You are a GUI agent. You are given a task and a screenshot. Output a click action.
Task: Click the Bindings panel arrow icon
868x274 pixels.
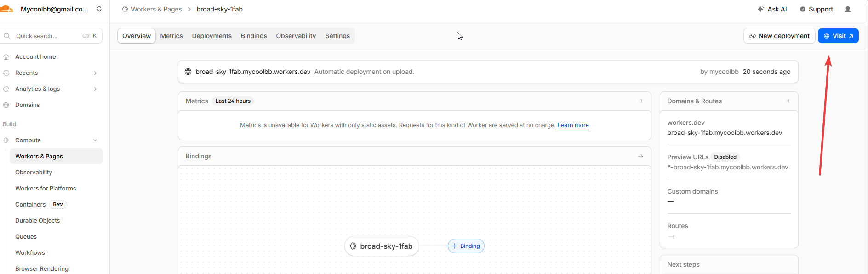(640, 156)
